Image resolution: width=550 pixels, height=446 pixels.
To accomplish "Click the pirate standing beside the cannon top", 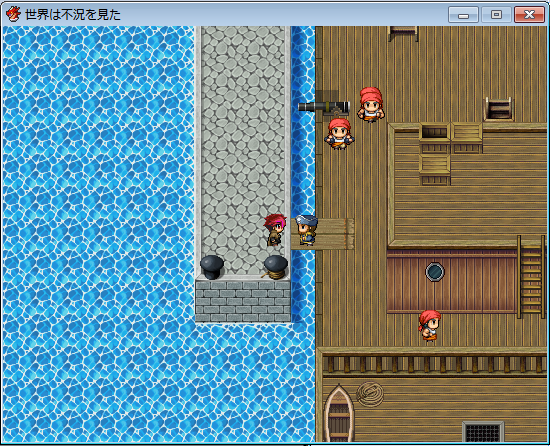I will (371, 104).
